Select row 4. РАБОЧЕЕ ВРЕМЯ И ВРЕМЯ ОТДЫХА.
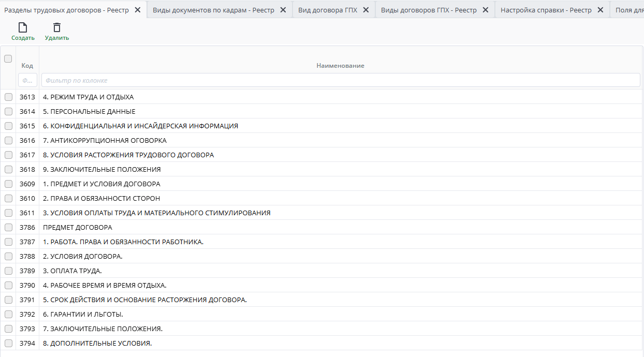 (322, 285)
